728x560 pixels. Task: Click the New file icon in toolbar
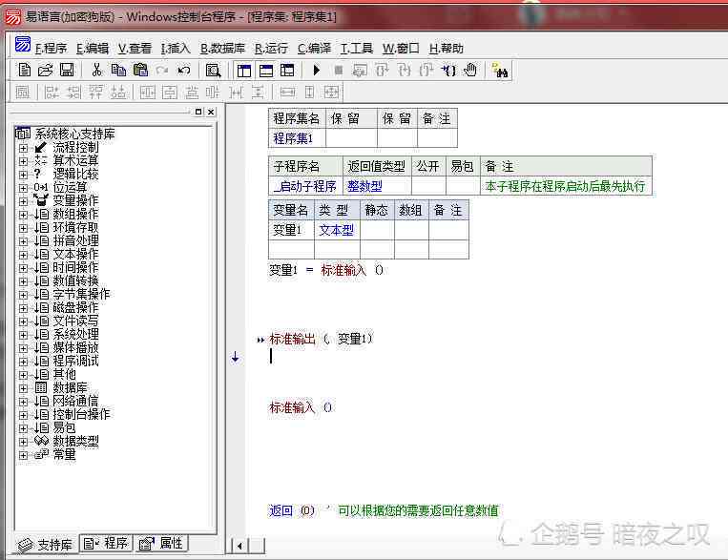25,70
